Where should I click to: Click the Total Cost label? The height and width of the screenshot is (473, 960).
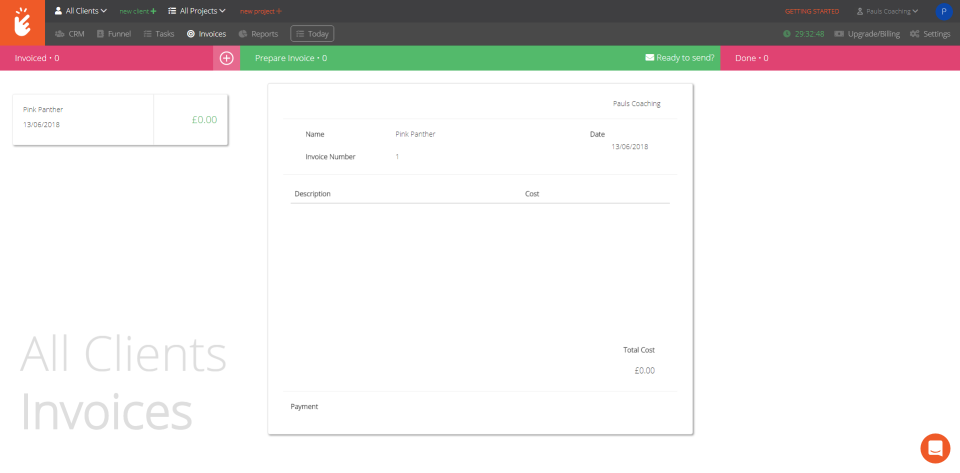point(639,350)
